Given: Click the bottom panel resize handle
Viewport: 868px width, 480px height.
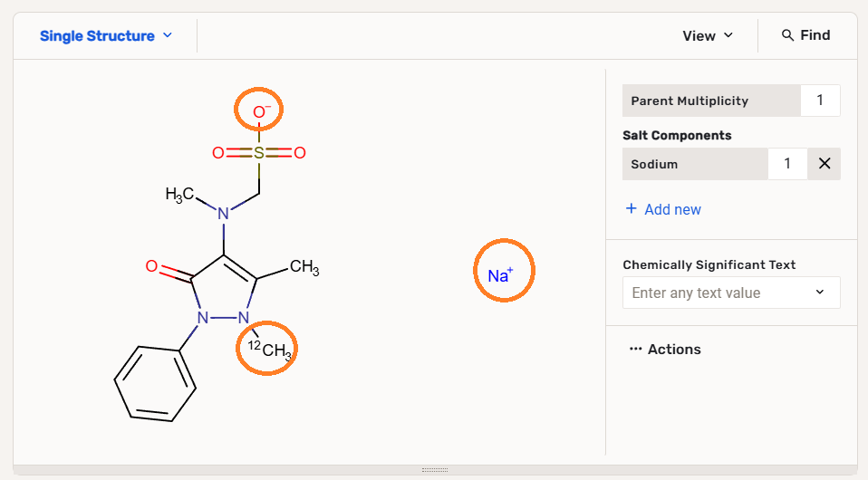Looking at the screenshot, I should pyautogui.click(x=435, y=470).
